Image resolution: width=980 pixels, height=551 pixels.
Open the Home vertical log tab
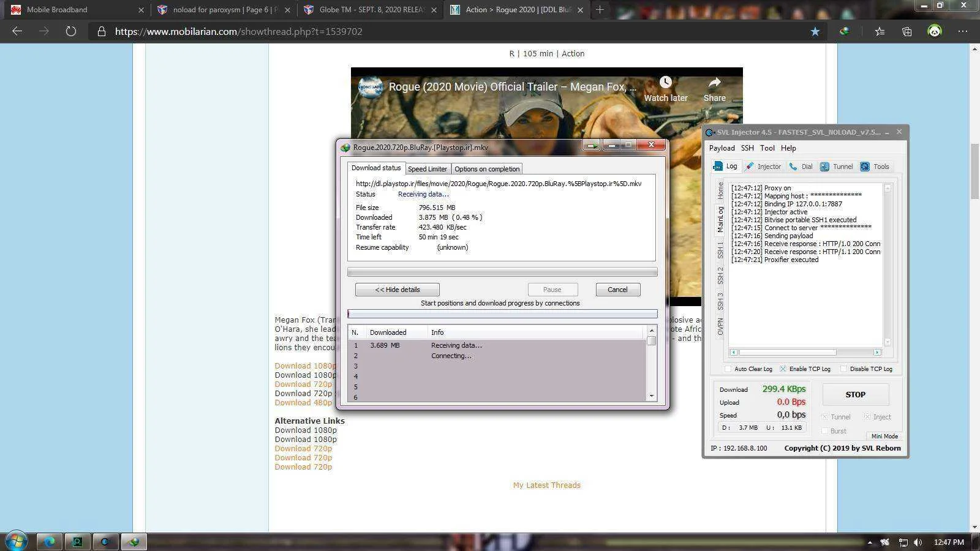(720, 190)
